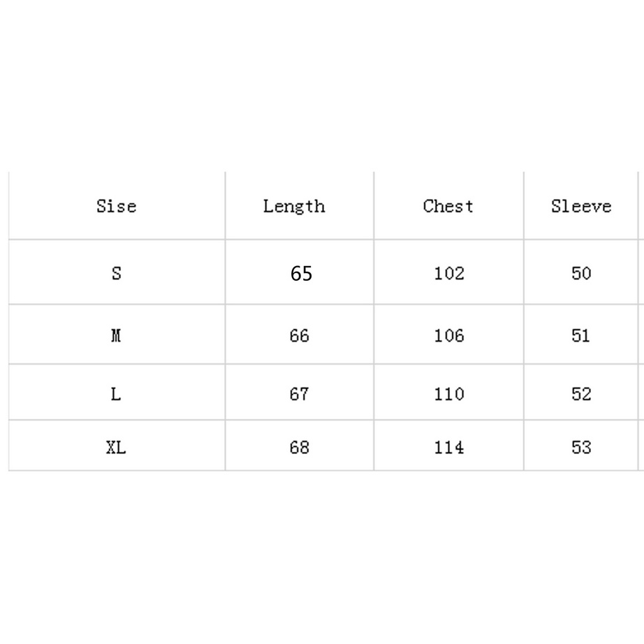Select sleeve value 51 in the M row
Screen dimensions: 644x644
tap(581, 336)
